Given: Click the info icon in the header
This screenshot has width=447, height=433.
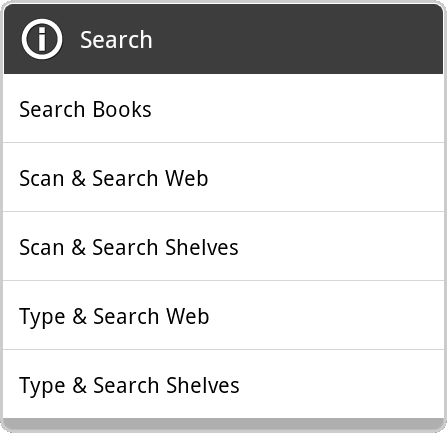Looking at the screenshot, I should (x=42, y=39).
